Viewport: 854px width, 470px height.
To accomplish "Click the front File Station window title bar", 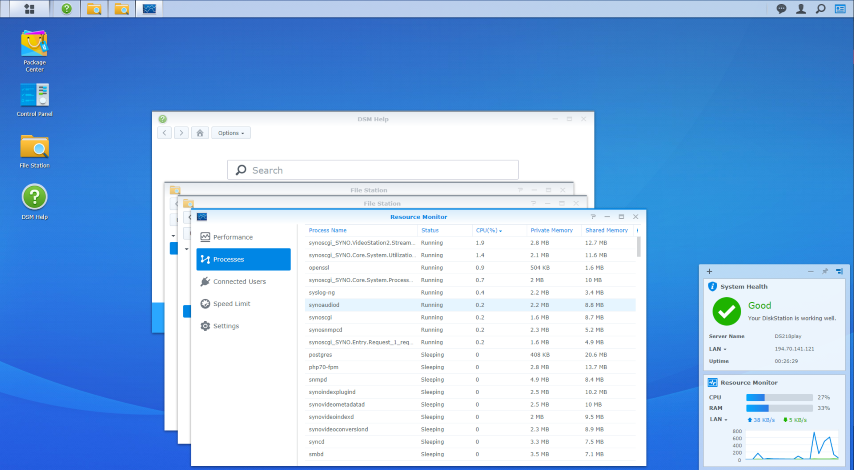I will [382, 203].
